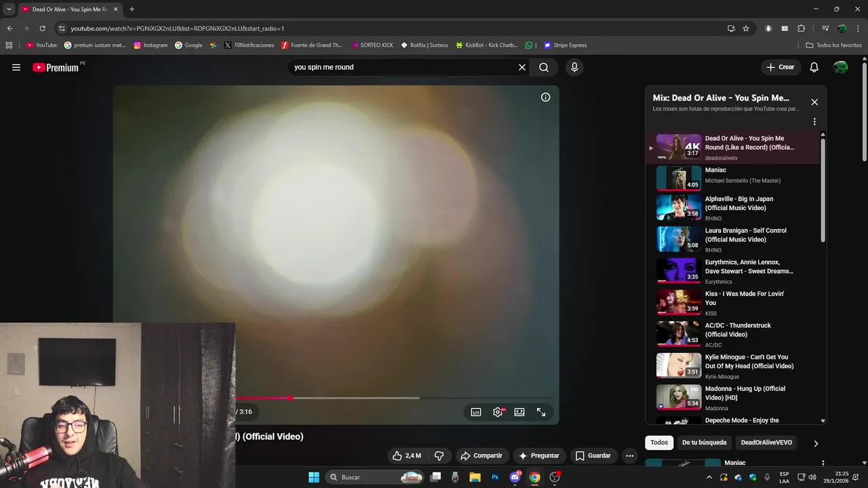
Task: Open WhatsApp bookmark icon
Action: (x=529, y=45)
